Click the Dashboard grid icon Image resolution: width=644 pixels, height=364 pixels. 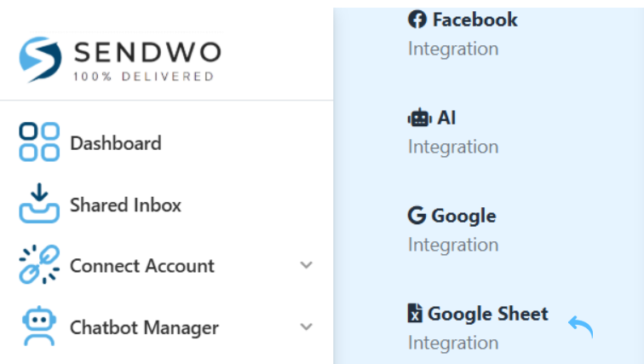tap(39, 142)
